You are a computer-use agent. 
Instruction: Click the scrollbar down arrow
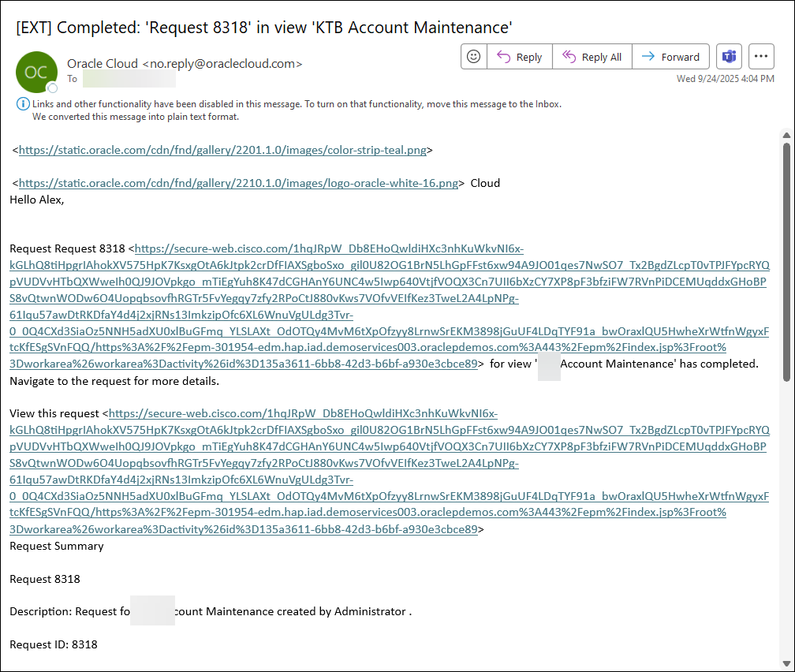pos(786,663)
